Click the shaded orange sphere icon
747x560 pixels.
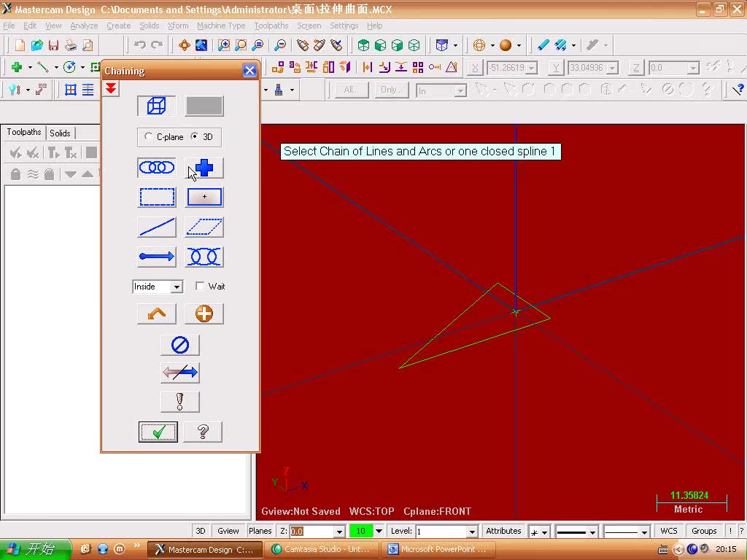click(x=506, y=45)
